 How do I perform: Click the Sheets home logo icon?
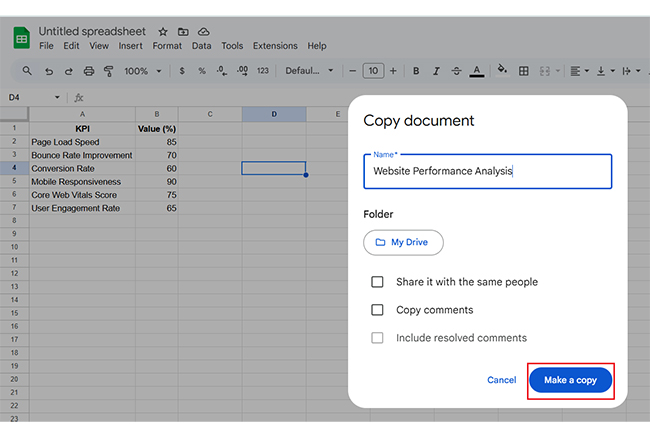pyautogui.click(x=20, y=37)
